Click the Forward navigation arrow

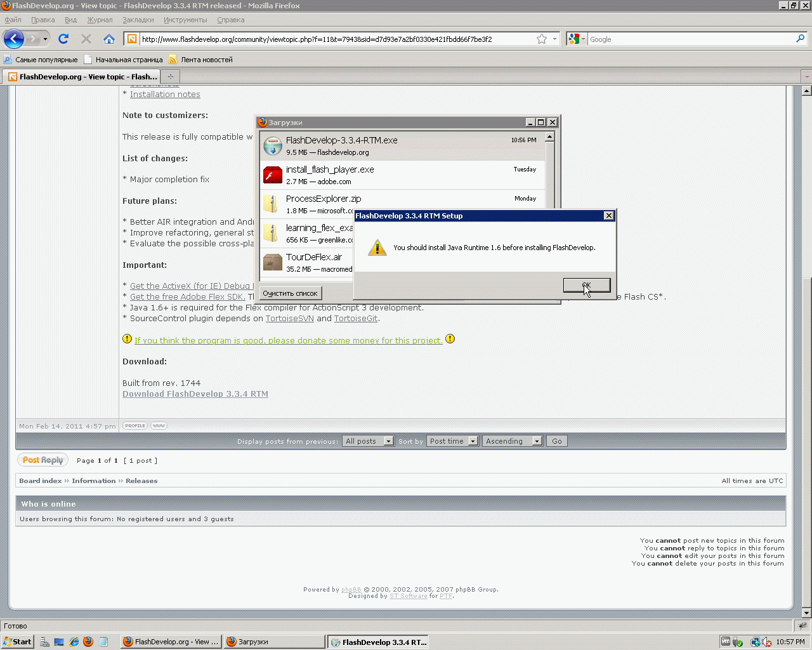(32, 39)
